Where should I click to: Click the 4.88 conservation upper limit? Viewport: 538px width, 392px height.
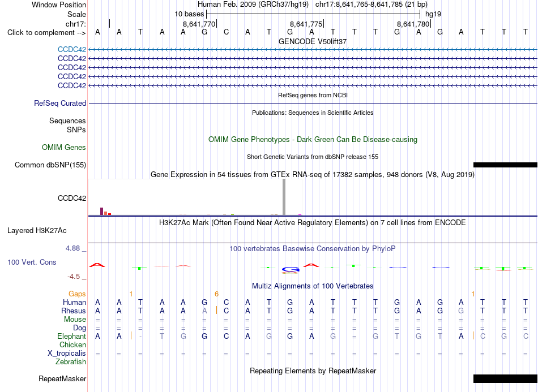coord(72,248)
